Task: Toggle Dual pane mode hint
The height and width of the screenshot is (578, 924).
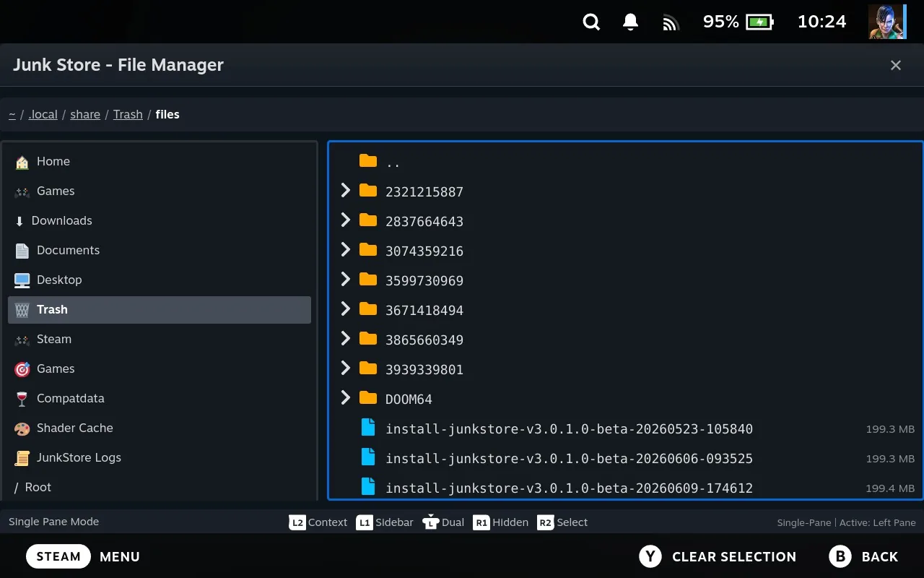Action: (x=443, y=522)
